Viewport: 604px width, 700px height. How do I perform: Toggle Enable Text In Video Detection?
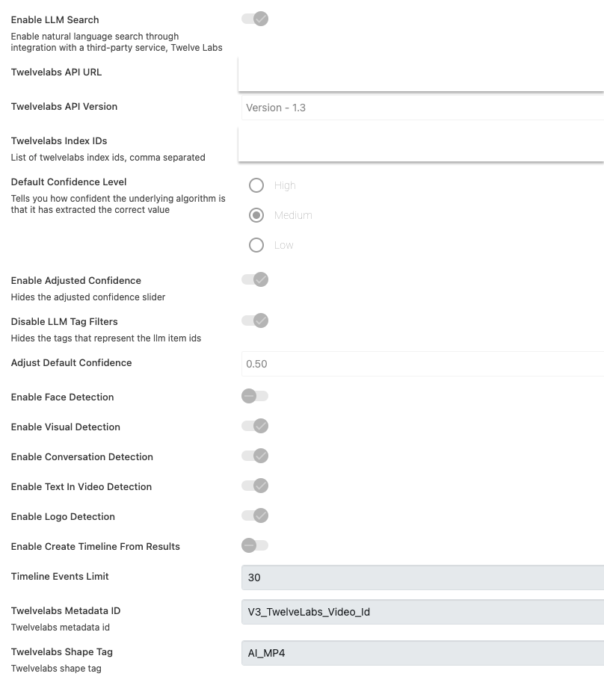[x=255, y=486]
